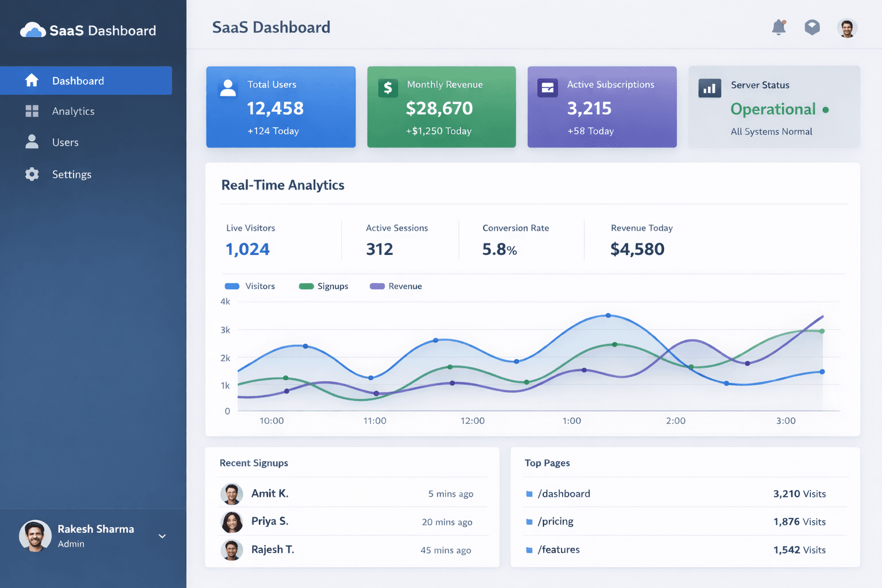Image resolution: width=882 pixels, height=588 pixels.
Task: Open the notifications bell icon
Action: coord(779,27)
